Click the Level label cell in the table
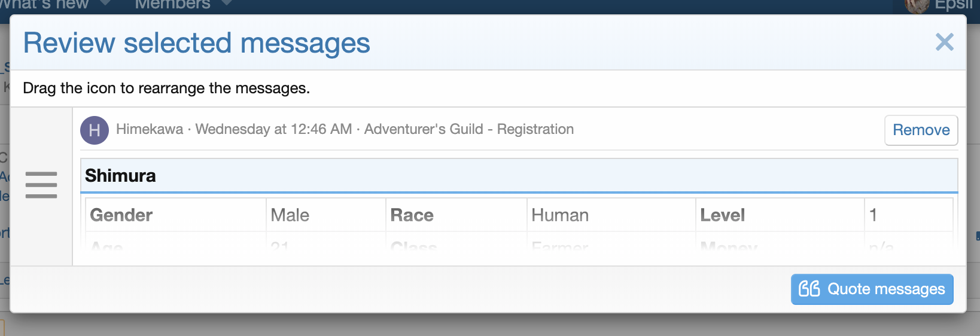Image resolution: width=980 pixels, height=336 pixels. click(723, 215)
